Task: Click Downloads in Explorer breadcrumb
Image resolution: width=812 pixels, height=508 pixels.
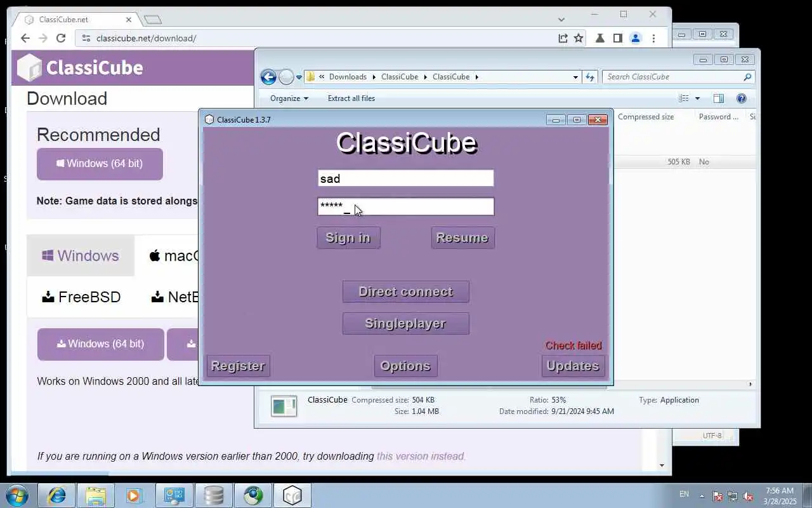Action: click(348, 77)
